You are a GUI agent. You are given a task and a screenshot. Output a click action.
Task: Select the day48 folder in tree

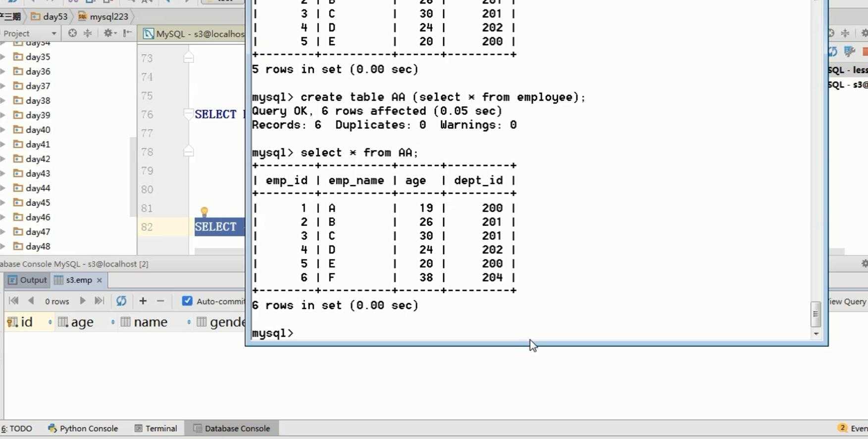[x=32, y=246]
